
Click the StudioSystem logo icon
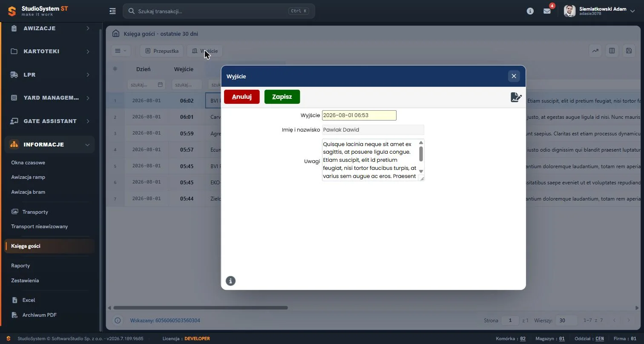coord(12,11)
